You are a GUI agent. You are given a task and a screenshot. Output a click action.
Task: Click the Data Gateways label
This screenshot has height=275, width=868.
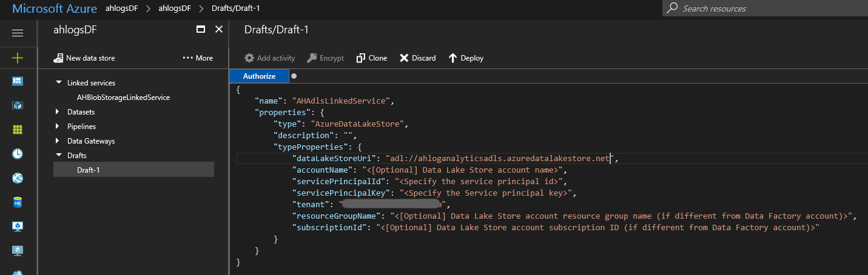point(91,141)
